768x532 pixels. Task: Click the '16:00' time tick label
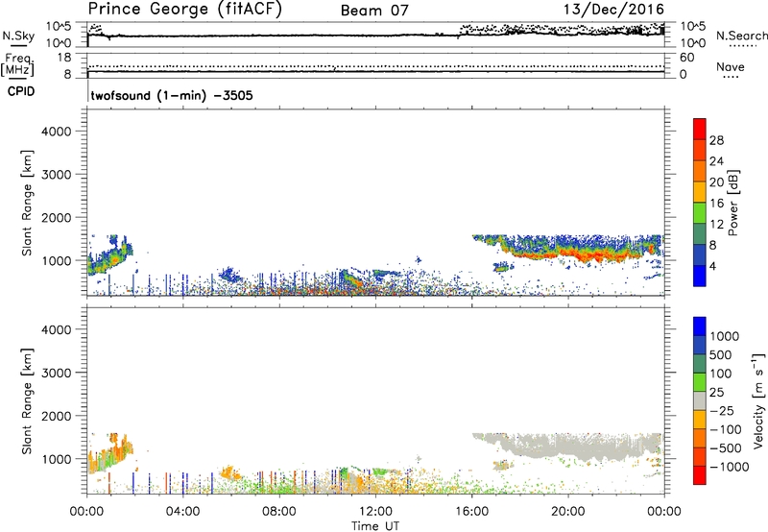pos(471,512)
